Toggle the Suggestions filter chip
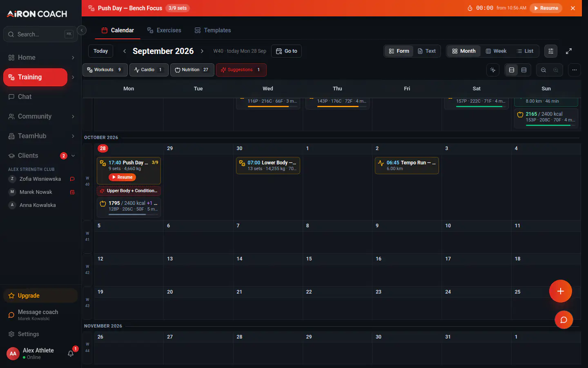This screenshot has width=588, height=368. [241, 70]
